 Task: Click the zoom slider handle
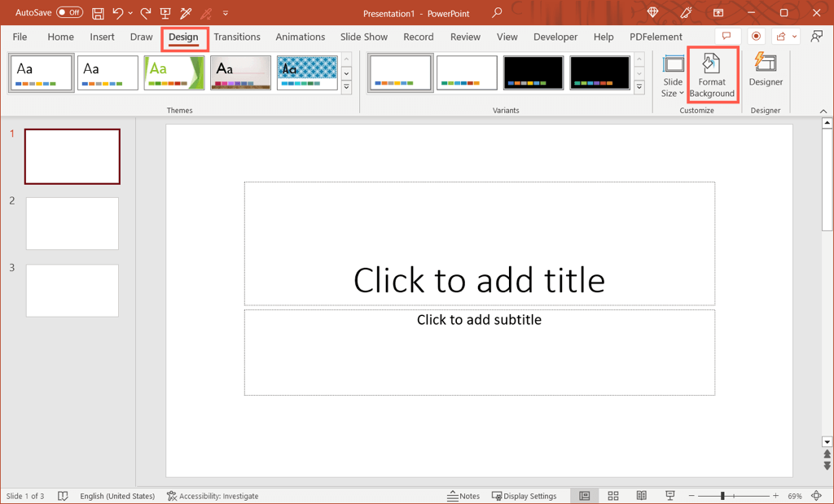(722, 496)
